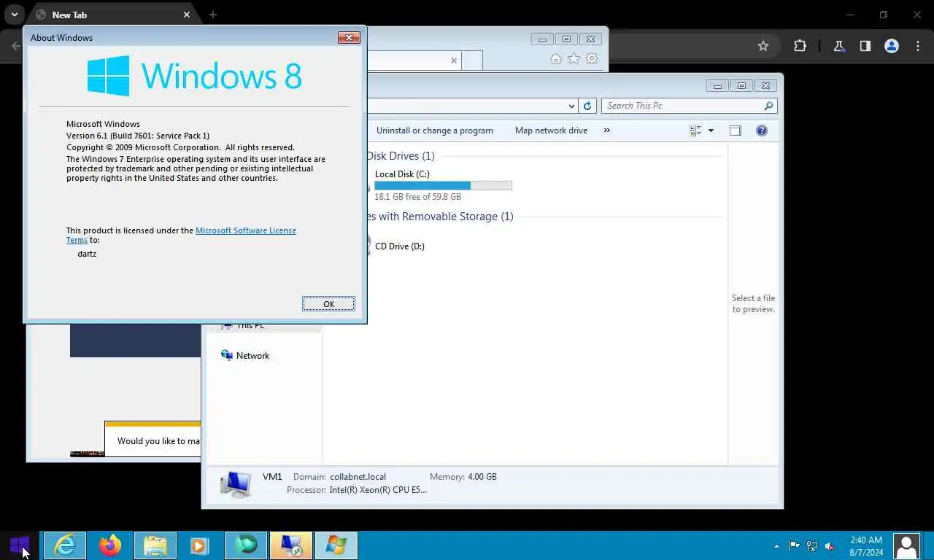Viewport: 934px width, 560px height.
Task: Open new blank tab in Internet Explorer
Action: pyautogui.click(x=472, y=61)
